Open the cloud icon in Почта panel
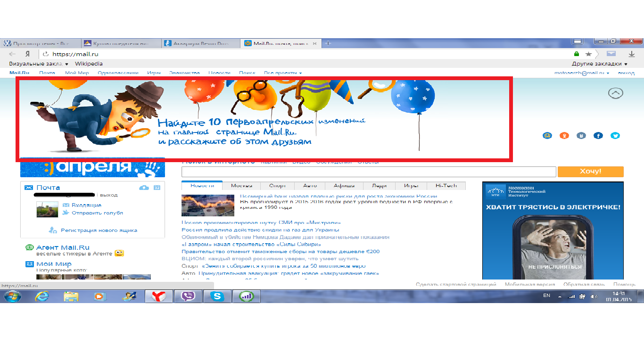 coord(144,188)
